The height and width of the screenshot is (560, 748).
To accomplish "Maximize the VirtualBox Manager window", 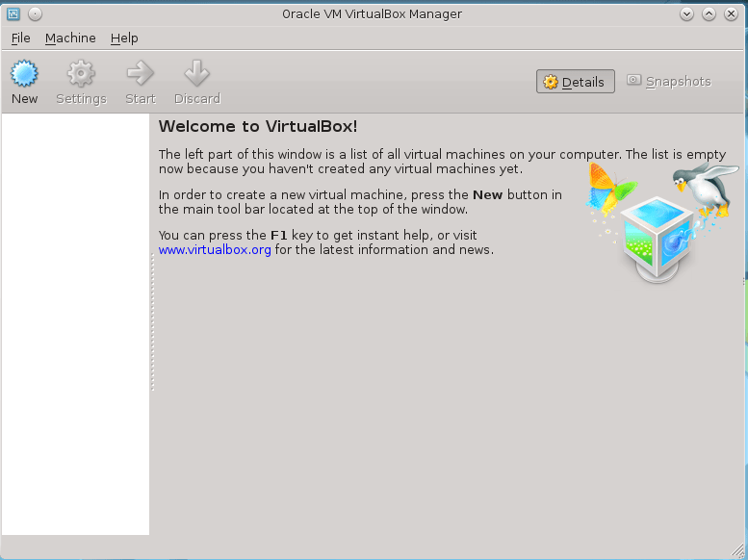I will point(709,13).
